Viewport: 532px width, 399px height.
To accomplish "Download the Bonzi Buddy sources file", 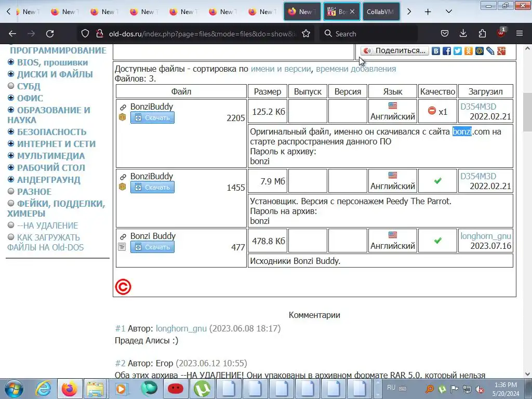I will [x=152, y=247].
